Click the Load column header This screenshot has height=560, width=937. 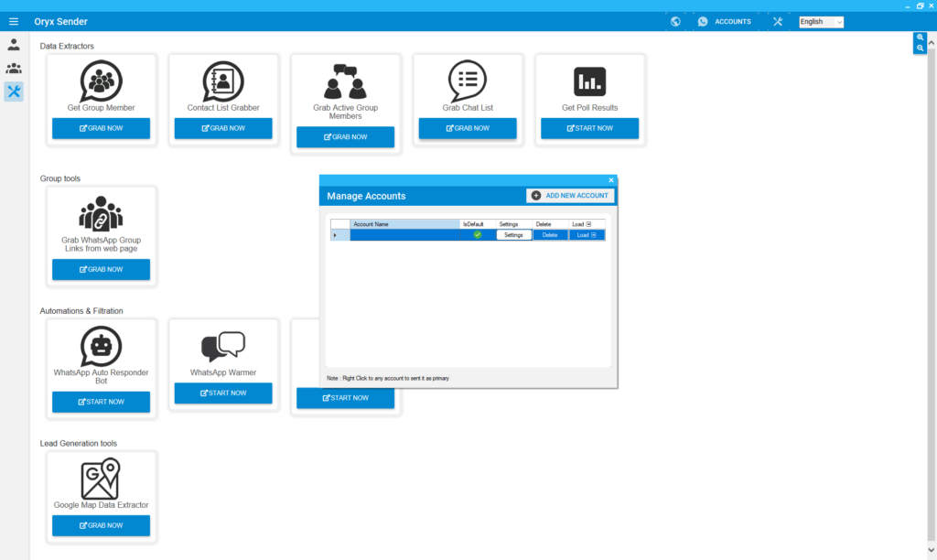[x=587, y=224]
